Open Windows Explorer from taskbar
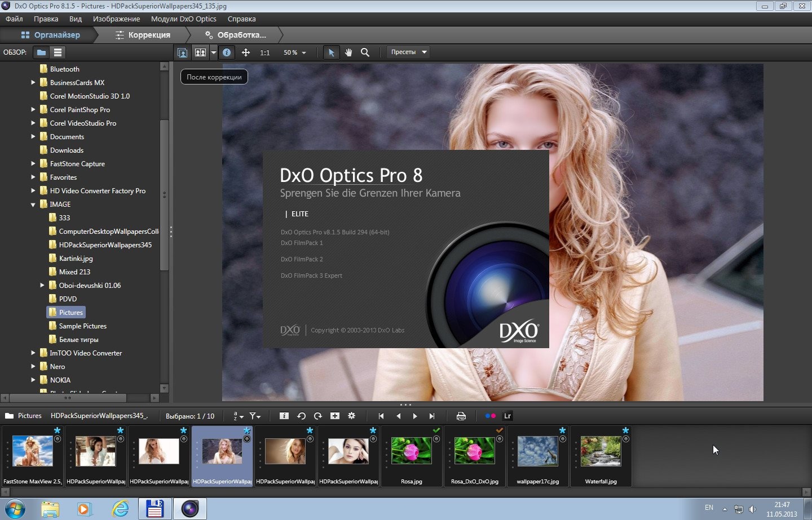812x520 pixels. click(50, 509)
